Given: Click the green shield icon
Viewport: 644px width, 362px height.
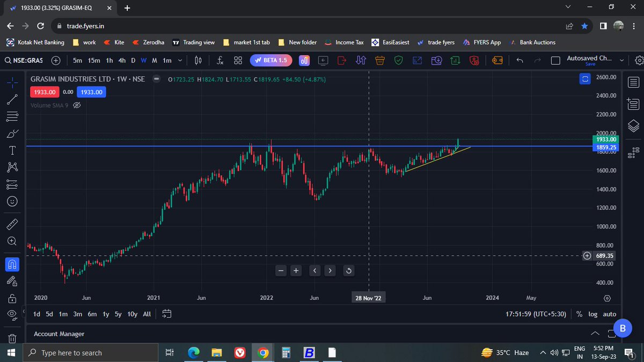Looking at the screenshot, I should (x=398, y=61).
